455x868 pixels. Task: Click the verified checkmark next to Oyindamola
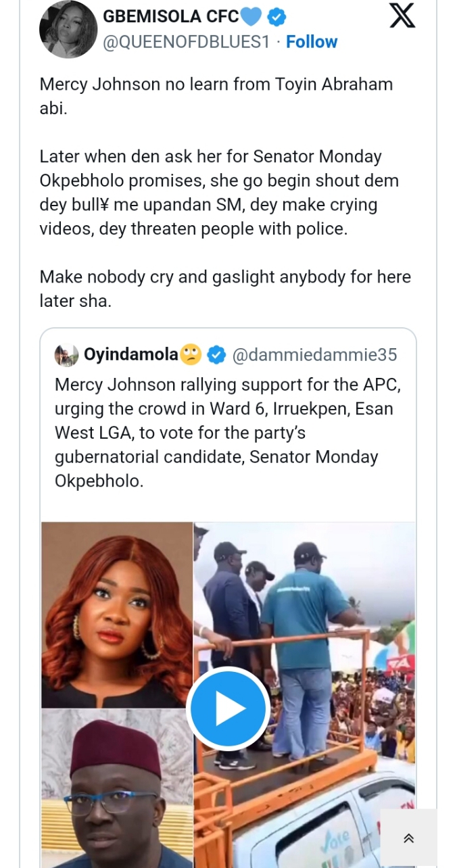[216, 354]
